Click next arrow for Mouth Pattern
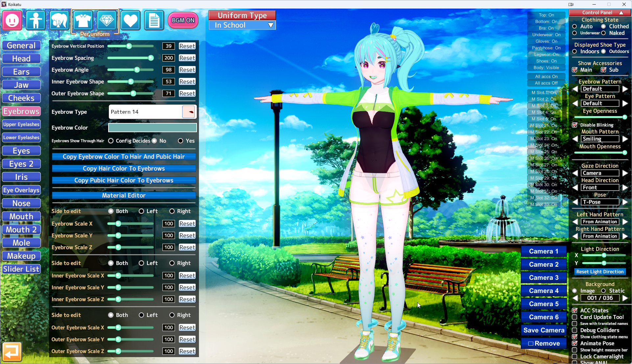Image resolution: width=632 pixels, height=364 pixels. 625,139
